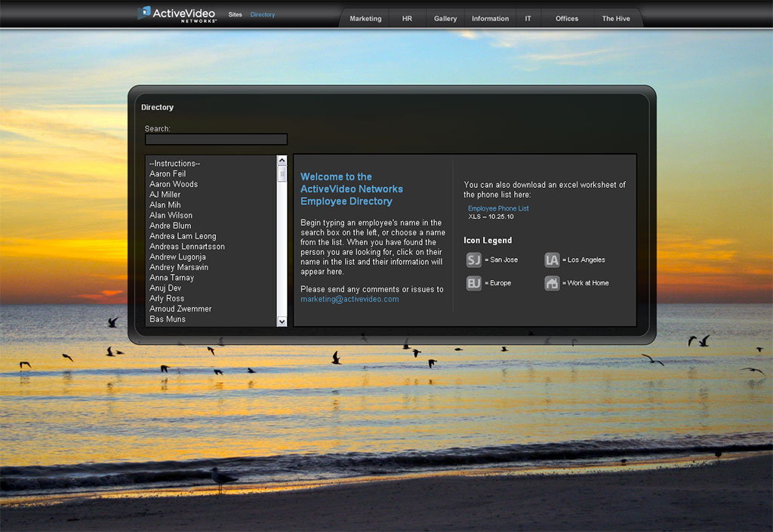This screenshot has height=532, width=773.
Task: Click the employee list scrollbar thumb
Action: point(282,174)
